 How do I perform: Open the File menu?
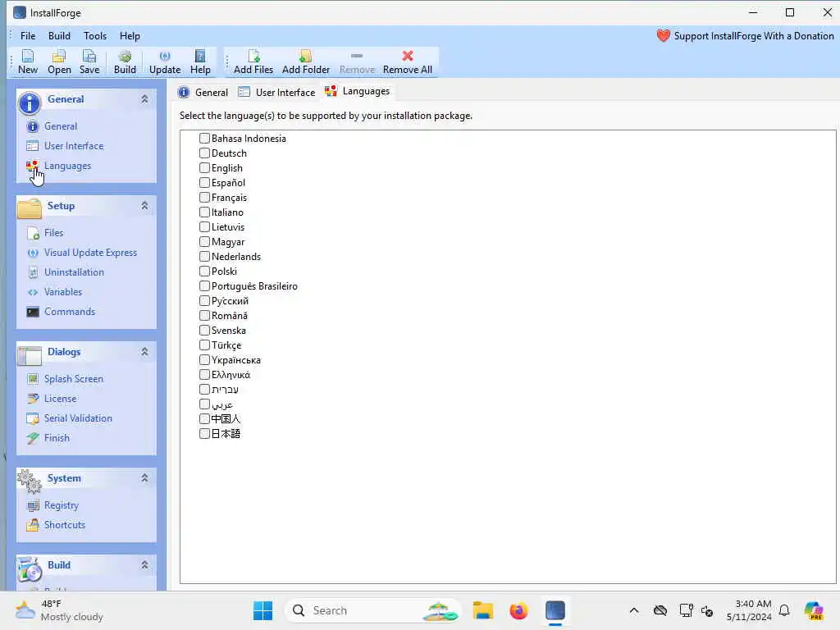tap(28, 36)
